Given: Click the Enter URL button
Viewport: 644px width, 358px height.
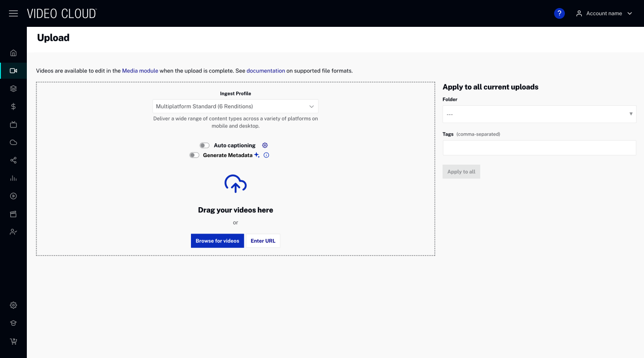Looking at the screenshot, I should click(263, 241).
